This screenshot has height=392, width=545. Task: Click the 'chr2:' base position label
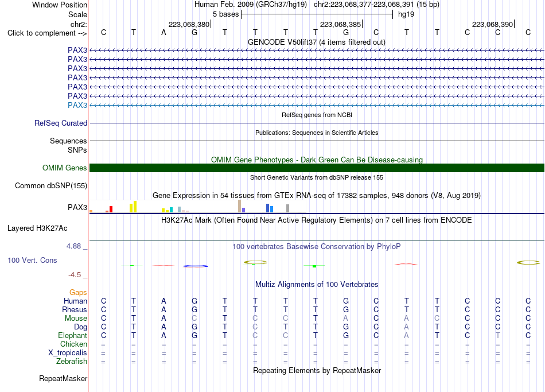(79, 24)
